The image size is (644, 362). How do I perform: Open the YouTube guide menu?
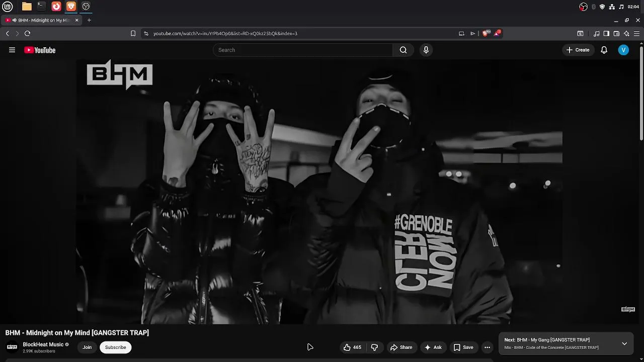tap(12, 50)
